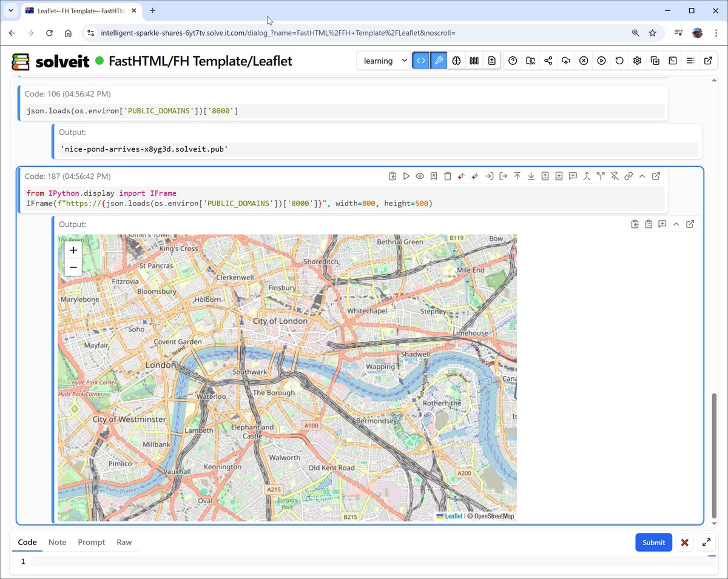Click the vertical scrollbar thumb of the dialog
The width and height of the screenshot is (728, 579).
pyautogui.click(x=713, y=455)
